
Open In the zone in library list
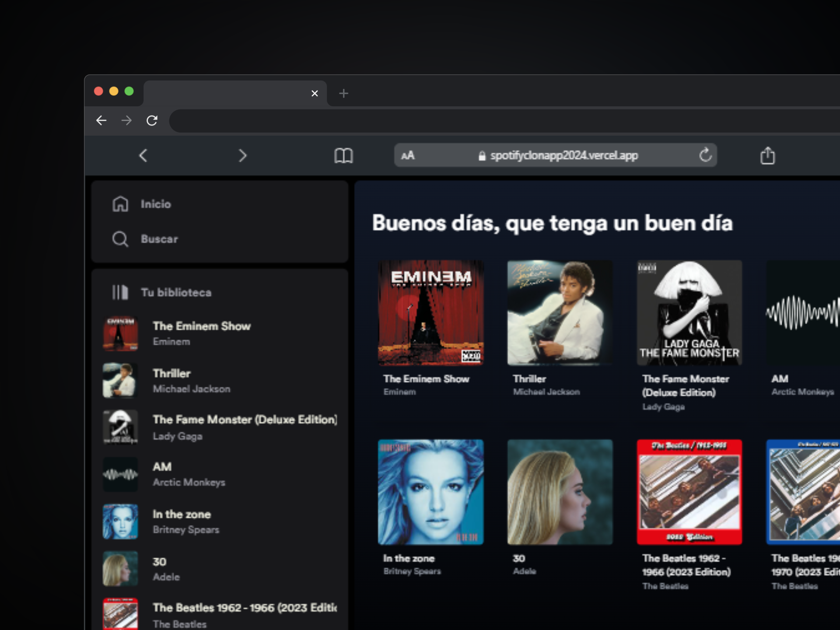point(220,521)
